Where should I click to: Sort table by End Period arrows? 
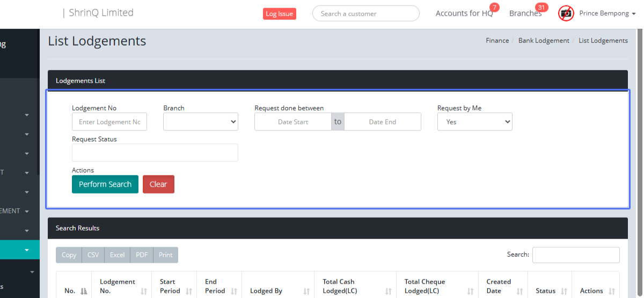click(x=234, y=291)
